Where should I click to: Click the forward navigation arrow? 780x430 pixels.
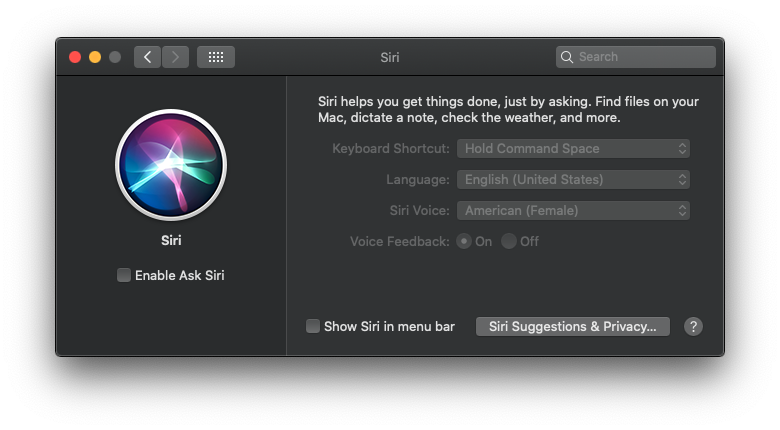click(x=175, y=57)
